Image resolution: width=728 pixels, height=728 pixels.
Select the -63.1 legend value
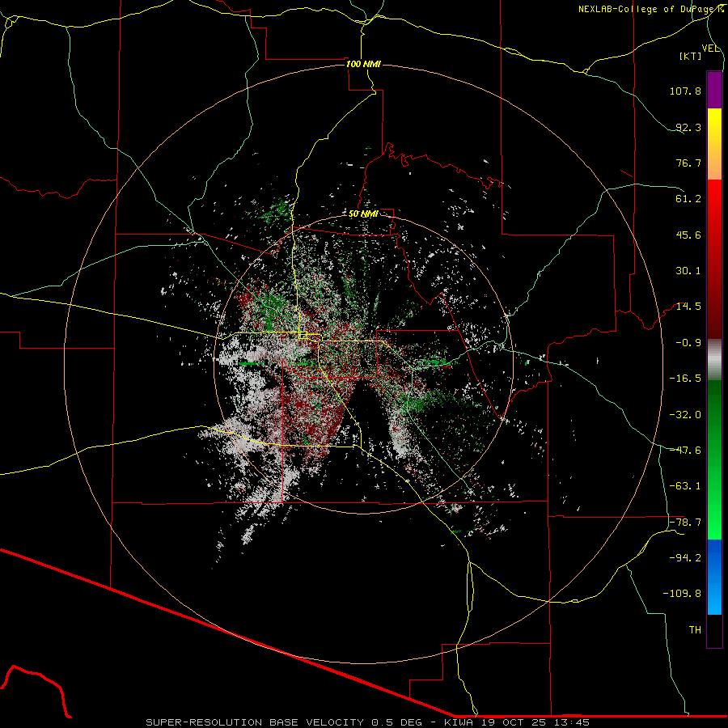(x=685, y=486)
